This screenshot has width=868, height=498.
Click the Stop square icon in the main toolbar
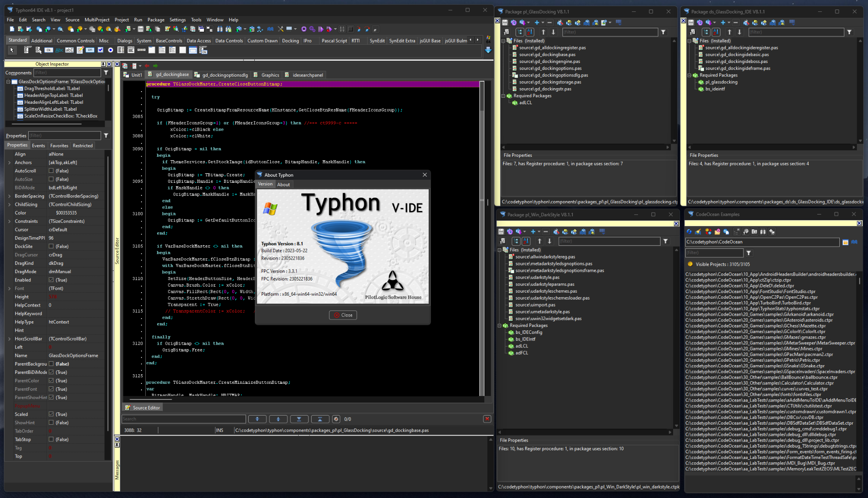coord(351,29)
